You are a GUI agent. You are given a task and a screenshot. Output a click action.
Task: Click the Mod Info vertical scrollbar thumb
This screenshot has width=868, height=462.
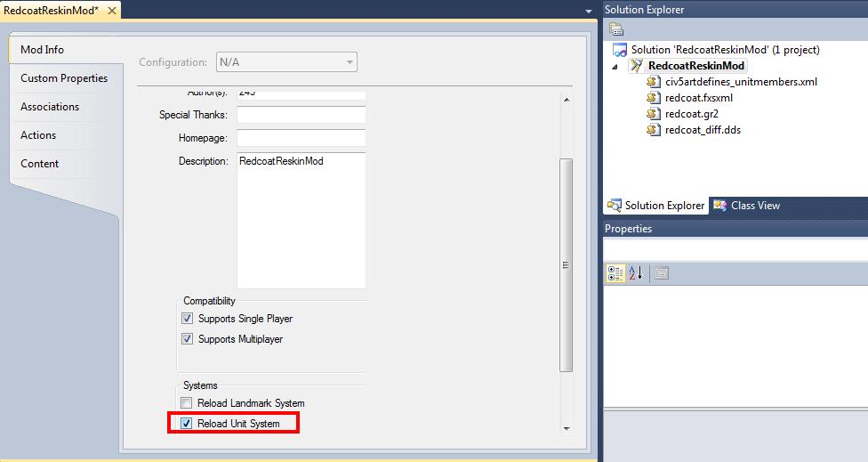point(566,264)
